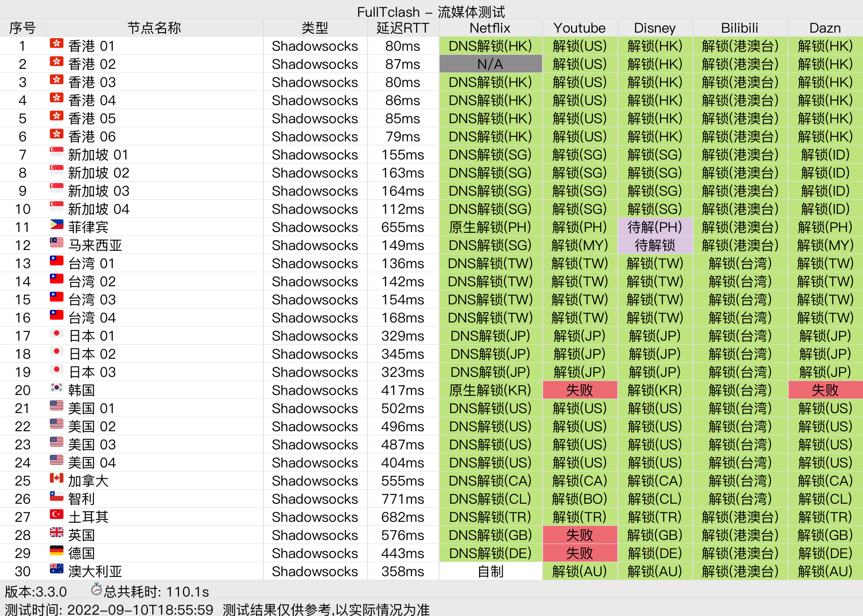Screen dimensions: 863x616
Task: Click the Singapore flag icon beside 新加坡 04
Action: point(57,207)
